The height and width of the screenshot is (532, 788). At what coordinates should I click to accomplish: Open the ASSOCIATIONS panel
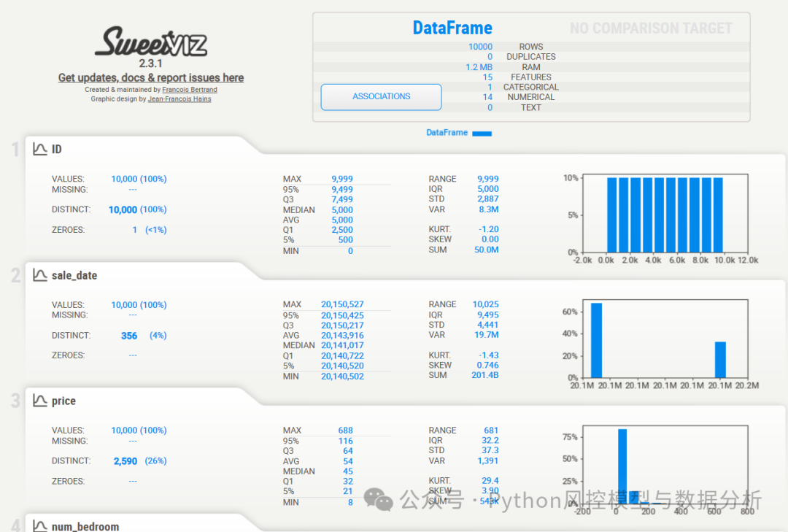(x=381, y=96)
